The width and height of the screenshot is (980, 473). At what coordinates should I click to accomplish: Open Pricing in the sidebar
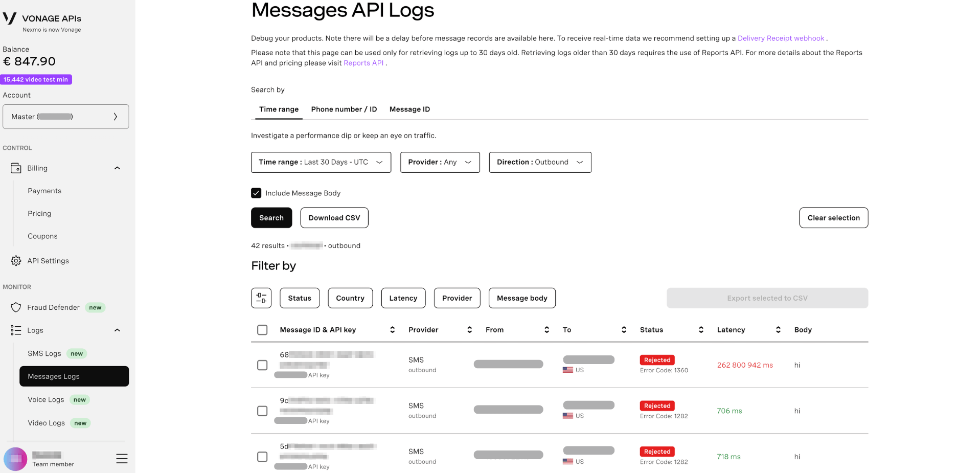[x=39, y=213]
